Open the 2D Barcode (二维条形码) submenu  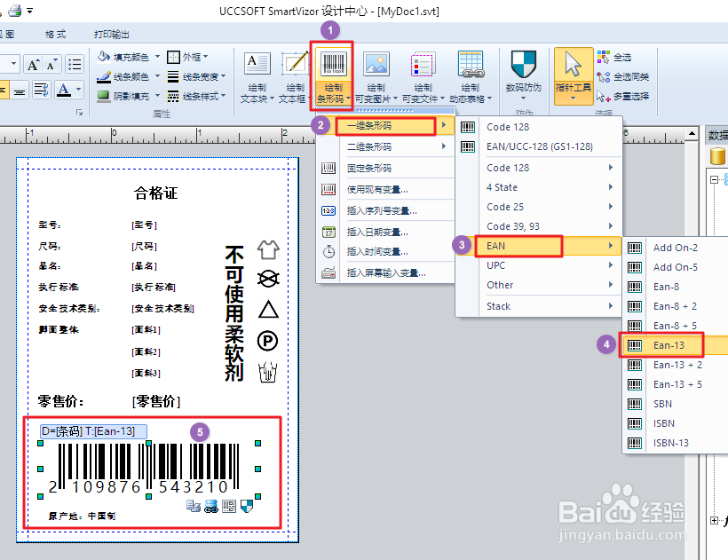click(x=384, y=146)
